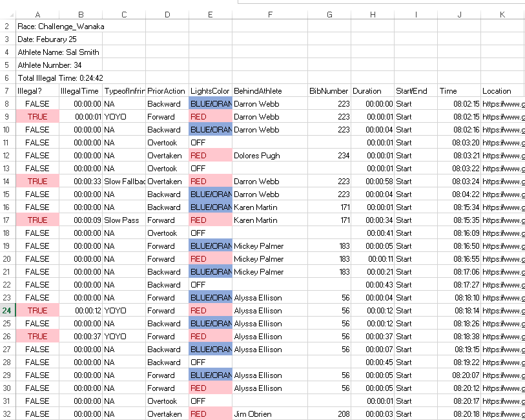The image size is (525, 420).
Task: Click the 'Overtaken' cell in row 32
Action: [167, 414]
